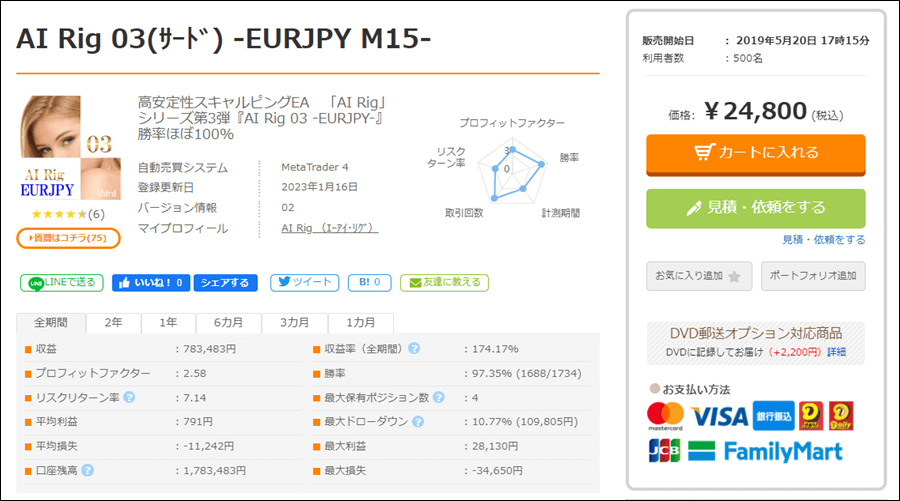Image resolution: width=900 pixels, height=501 pixels.
Task: Click the DVD郵送オプション対応商品 banner
Action: point(755,343)
